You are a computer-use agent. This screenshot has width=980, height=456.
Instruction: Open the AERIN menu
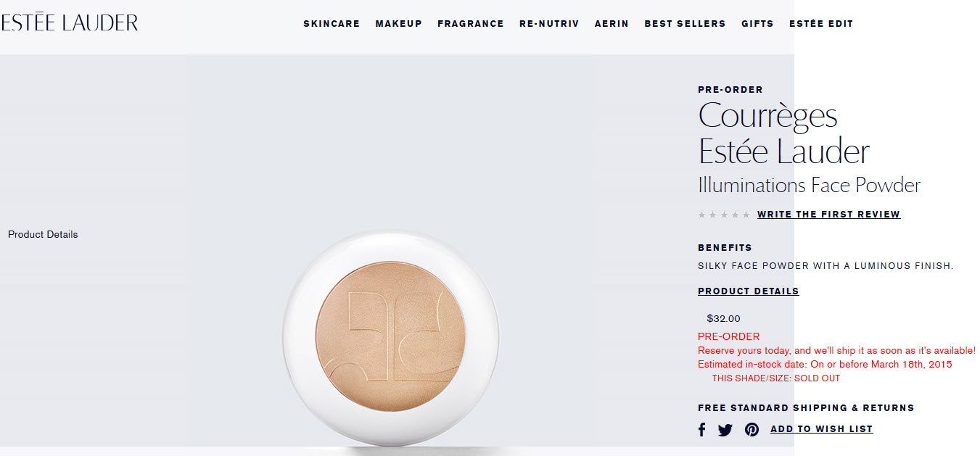click(x=612, y=24)
